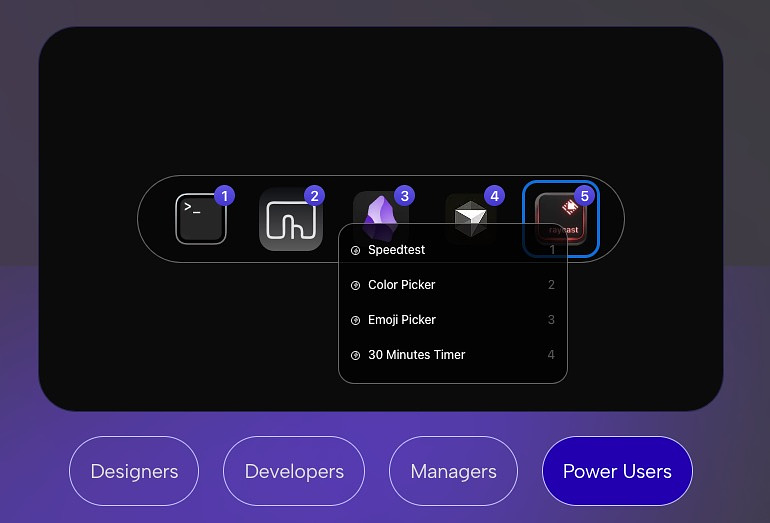This screenshot has width=770, height=523.
Task: Click the icon beside 30 Minutes Timer
Action: coord(356,355)
